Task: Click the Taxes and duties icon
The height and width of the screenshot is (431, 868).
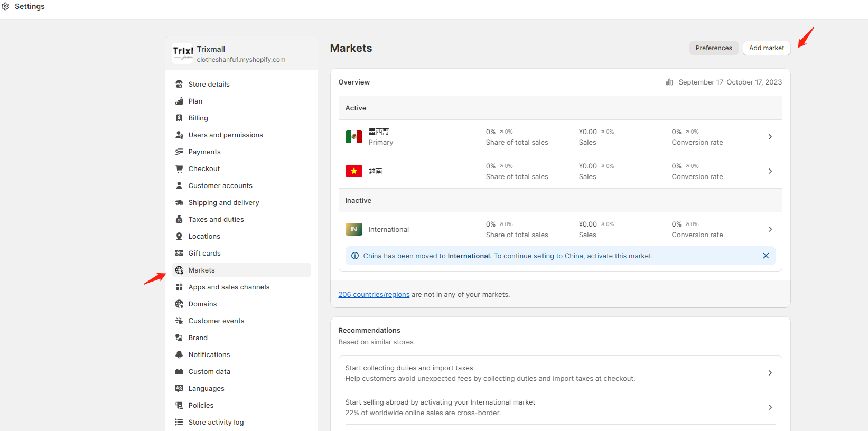Action: 179,219
